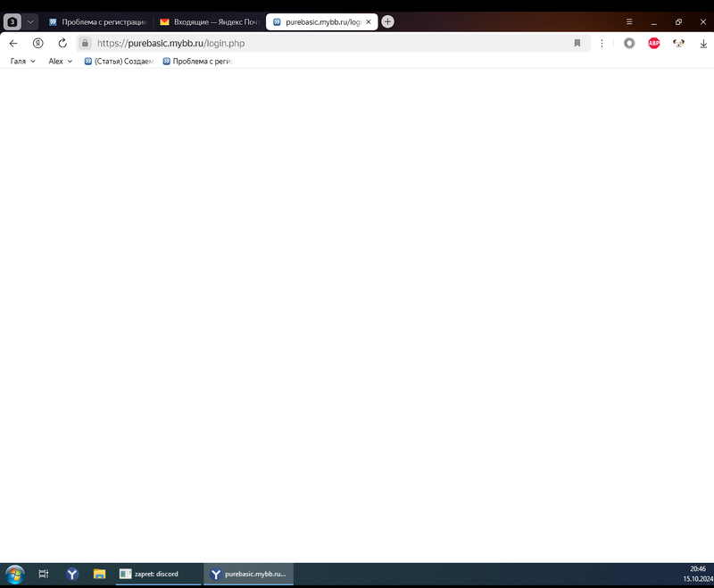Switch to the Входящие Яндекс Почта tab

pos(210,21)
